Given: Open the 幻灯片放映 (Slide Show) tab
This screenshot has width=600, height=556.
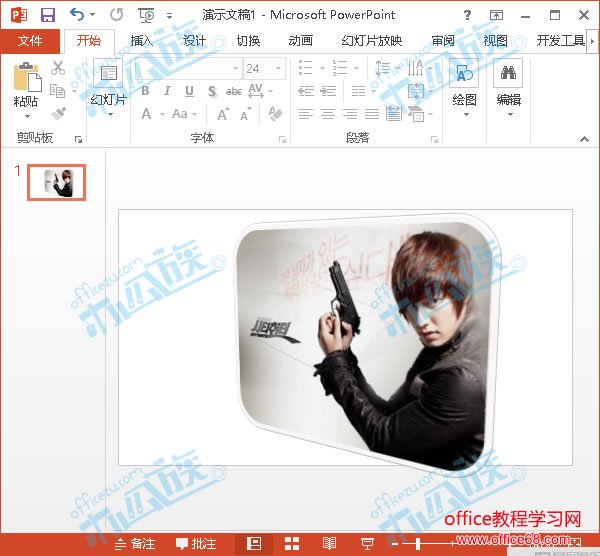Looking at the screenshot, I should [372, 40].
